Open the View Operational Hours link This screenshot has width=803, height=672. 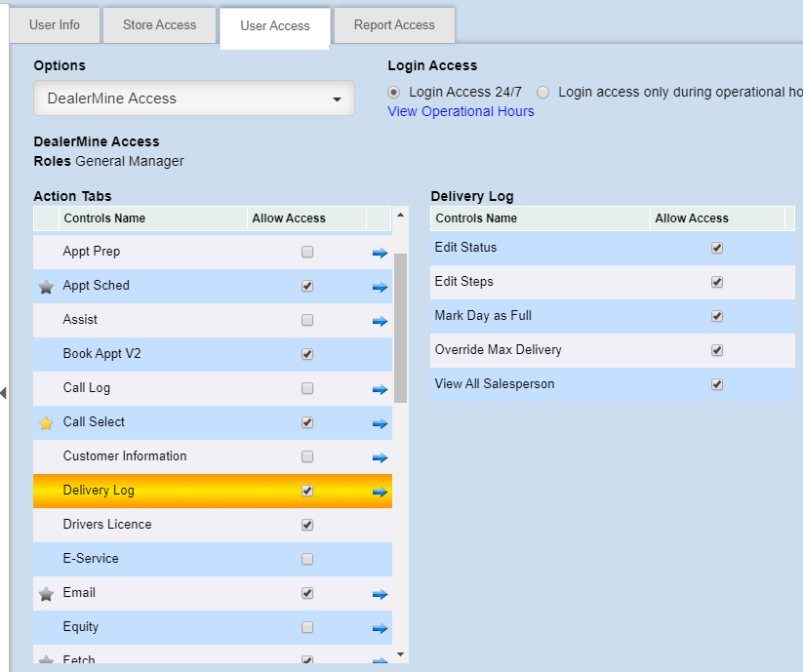click(461, 111)
